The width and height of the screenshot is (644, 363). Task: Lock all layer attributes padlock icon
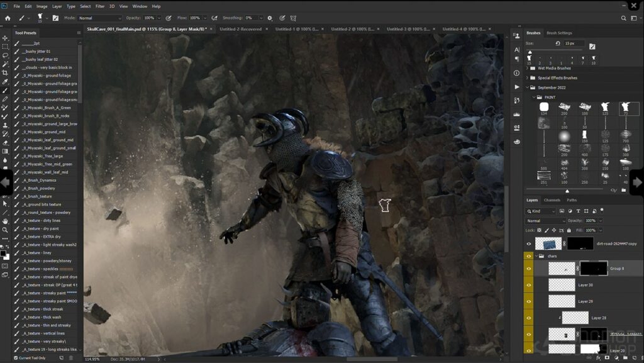coord(569,230)
